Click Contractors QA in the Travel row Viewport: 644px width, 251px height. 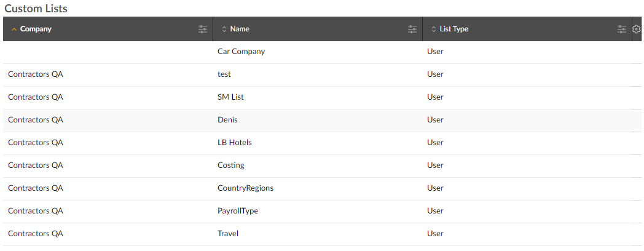(36, 234)
